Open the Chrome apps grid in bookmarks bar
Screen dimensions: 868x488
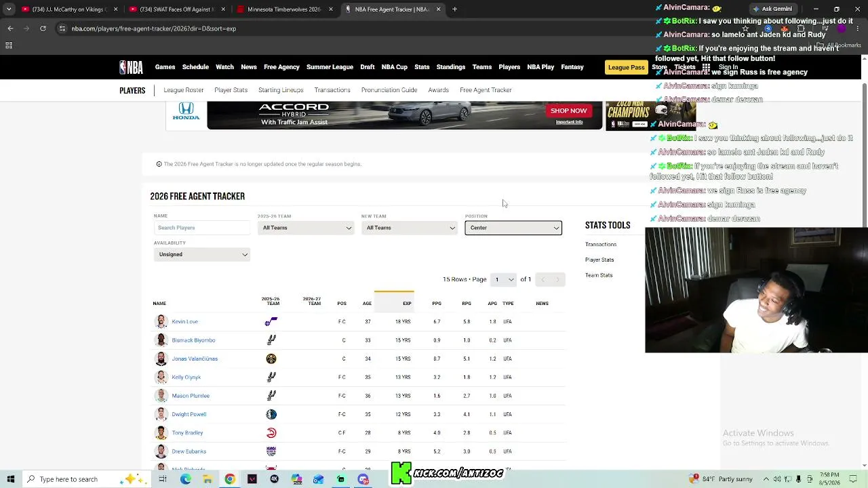[9, 45]
